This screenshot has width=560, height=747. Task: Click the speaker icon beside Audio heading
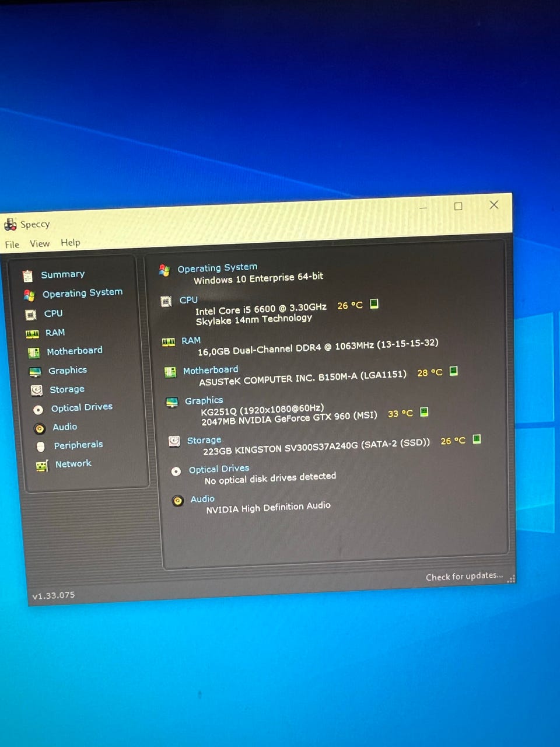(x=178, y=501)
